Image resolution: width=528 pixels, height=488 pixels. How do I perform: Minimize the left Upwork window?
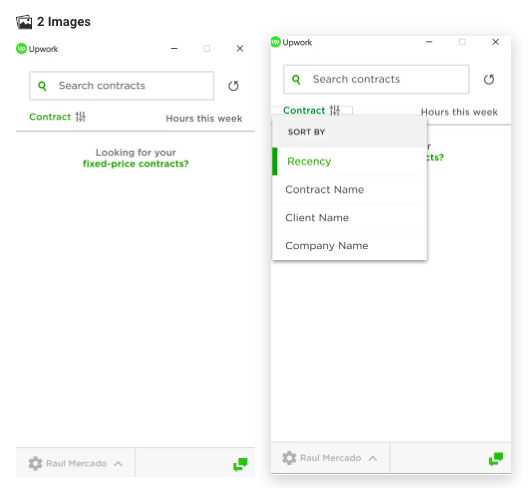click(x=174, y=48)
